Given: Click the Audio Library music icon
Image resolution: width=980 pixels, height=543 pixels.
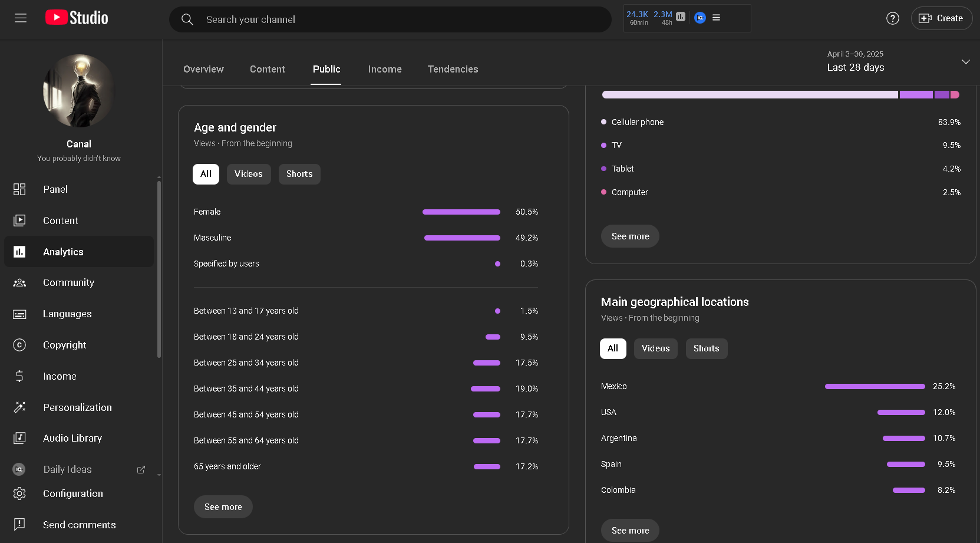Looking at the screenshot, I should 19,438.
